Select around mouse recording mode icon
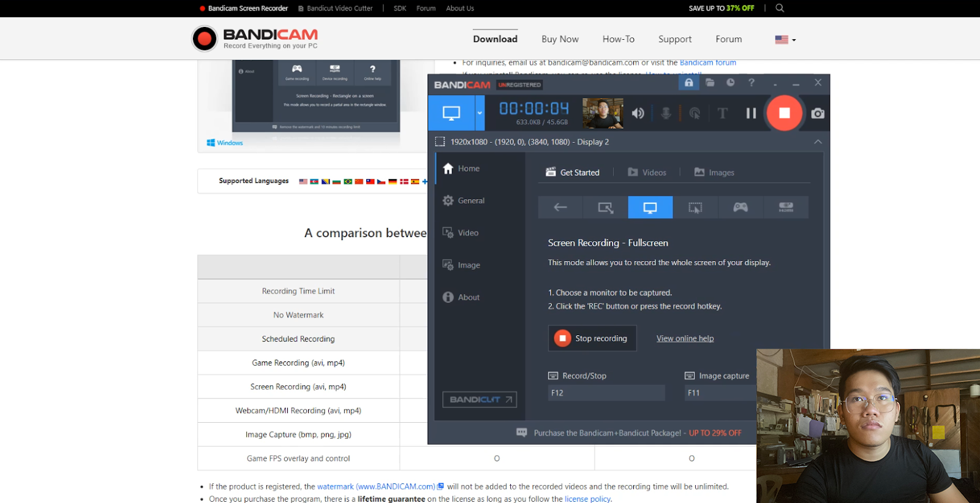The width and height of the screenshot is (980, 503). [695, 207]
